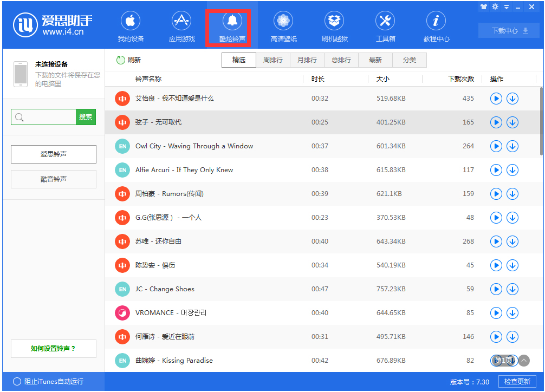The image size is (545, 392).
Task: Download the Owl City ringtone
Action: click(512, 146)
